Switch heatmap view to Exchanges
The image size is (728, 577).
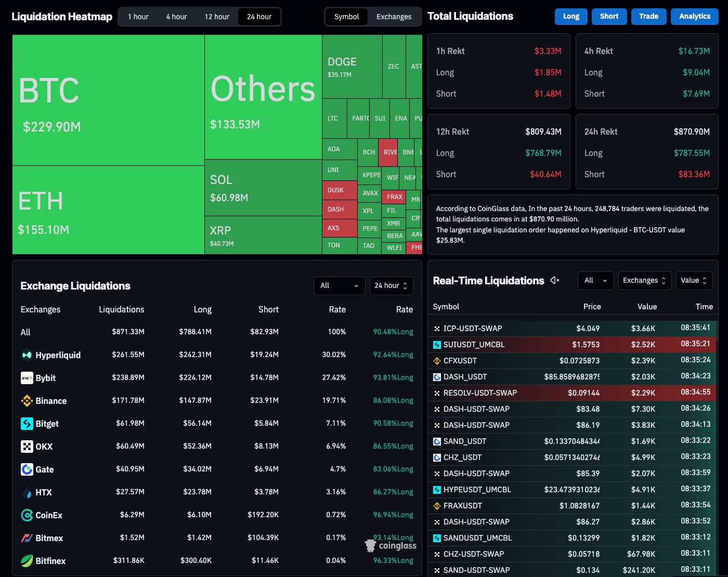point(394,17)
